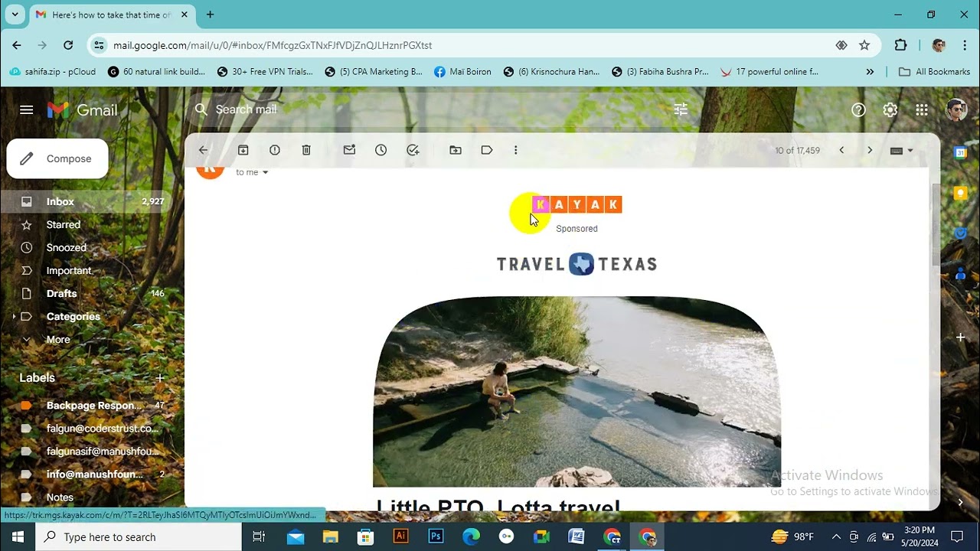Show hidden bookmarks with the double chevron
The image size is (980, 551).
870,72
